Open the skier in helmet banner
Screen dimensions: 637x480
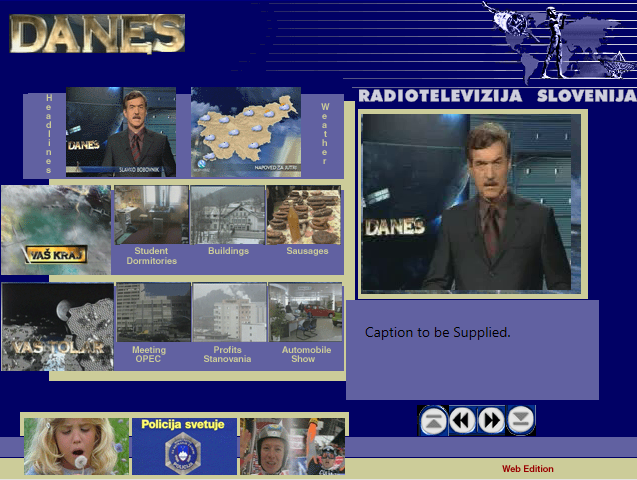click(292, 446)
